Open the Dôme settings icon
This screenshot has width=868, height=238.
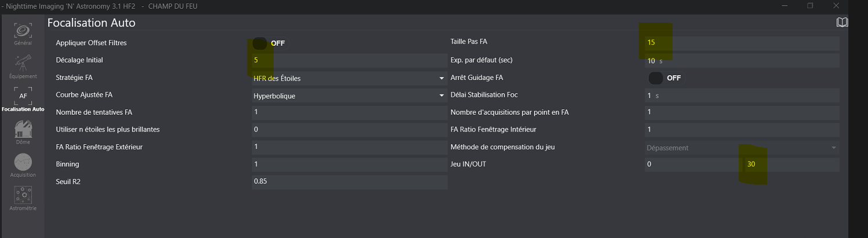pyautogui.click(x=23, y=131)
